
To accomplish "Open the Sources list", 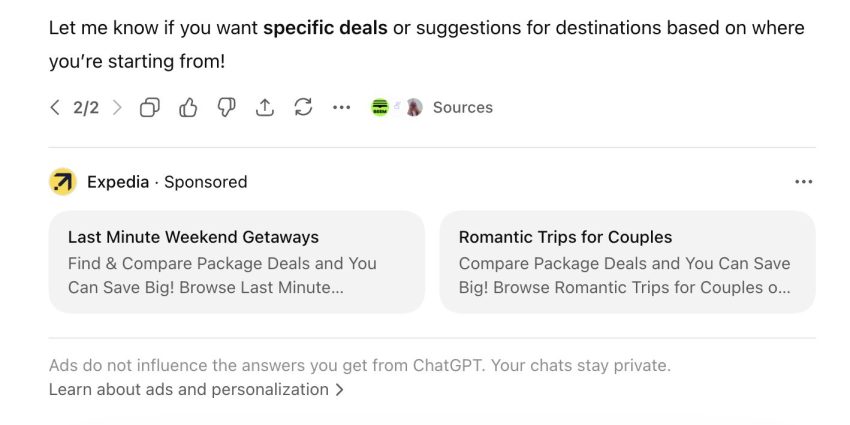I will point(462,108).
